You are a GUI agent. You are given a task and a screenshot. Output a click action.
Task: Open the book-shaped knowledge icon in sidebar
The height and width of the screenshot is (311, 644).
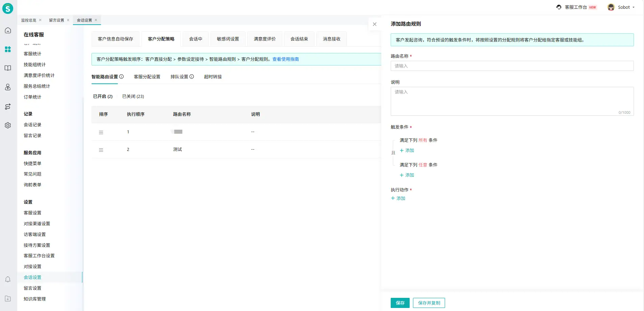tap(8, 68)
